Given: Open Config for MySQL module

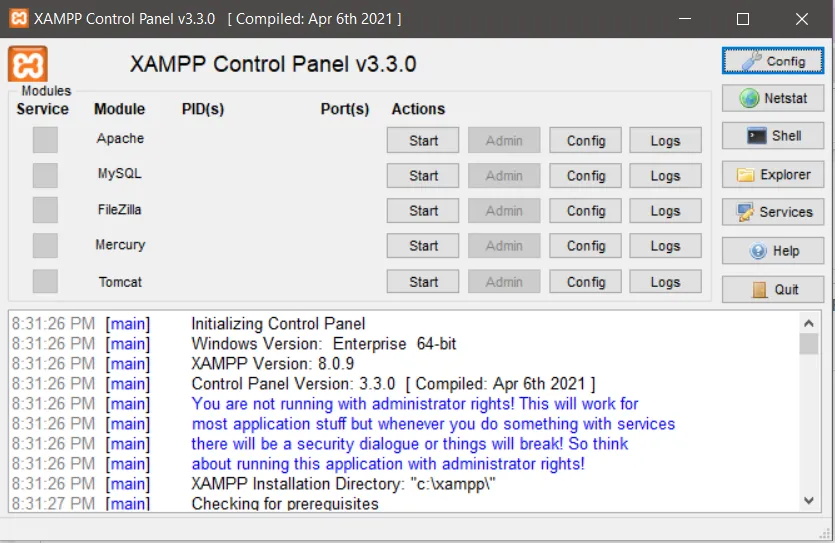Looking at the screenshot, I should point(585,176).
